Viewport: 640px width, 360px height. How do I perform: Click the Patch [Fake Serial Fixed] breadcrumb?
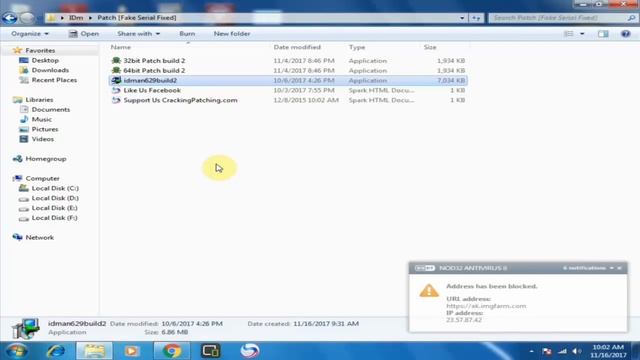point(137,18)
